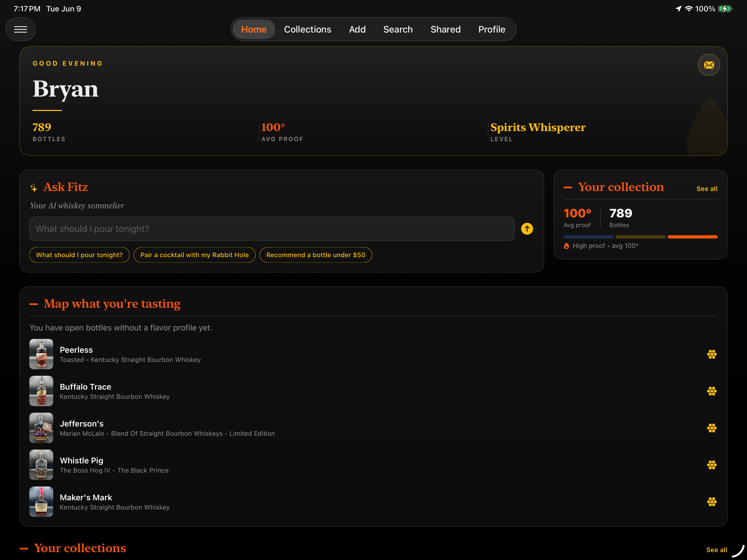Click 100° Avg proof in Your collection card
The height and width of the screenshot is (560, 747).
tap(577, 218)
